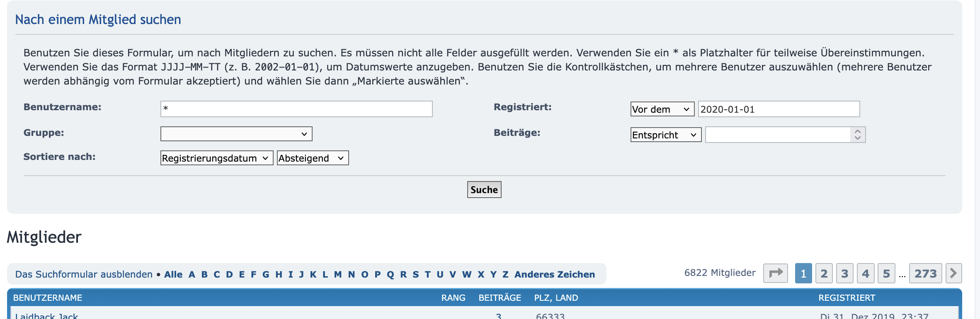
Task: Sort by the Registriert column header
Action: click(x=847, y=298)
